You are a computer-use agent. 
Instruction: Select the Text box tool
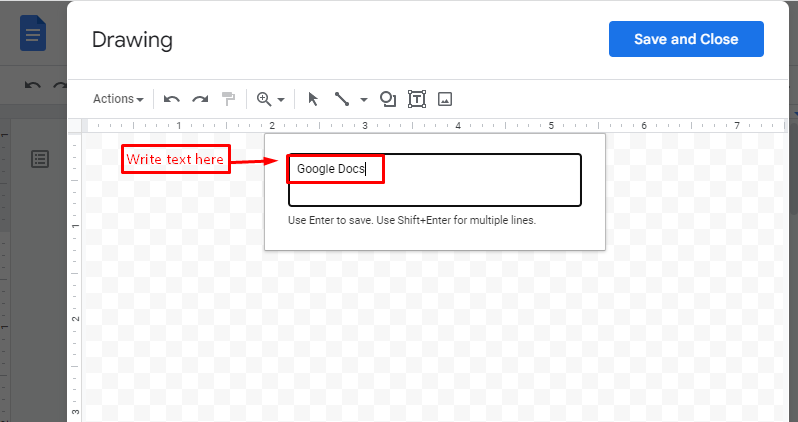click(417, 99)
